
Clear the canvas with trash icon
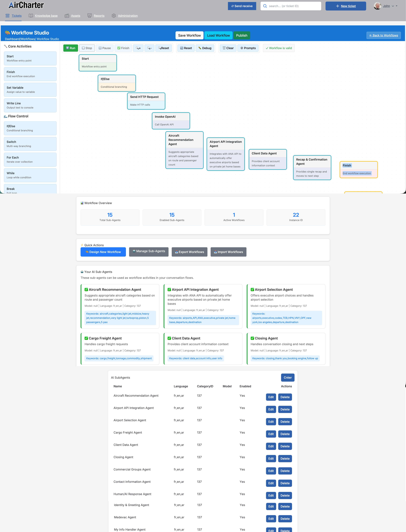228,48
